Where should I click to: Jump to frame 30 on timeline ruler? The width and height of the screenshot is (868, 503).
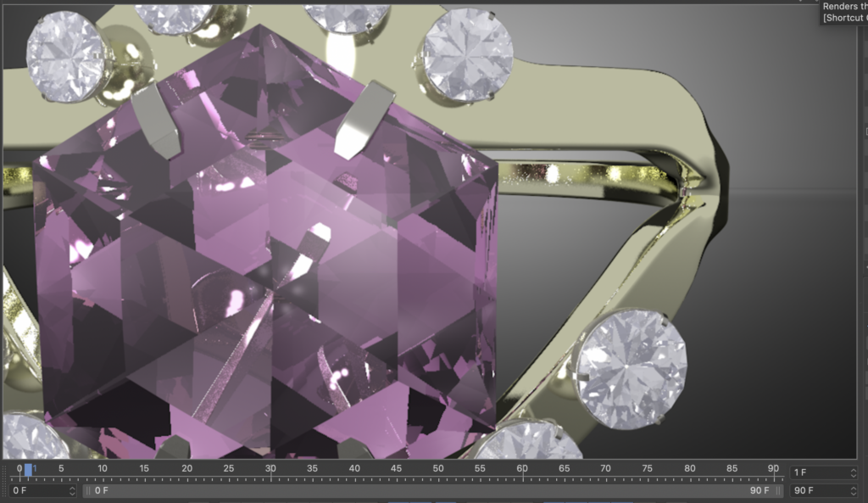270,470
